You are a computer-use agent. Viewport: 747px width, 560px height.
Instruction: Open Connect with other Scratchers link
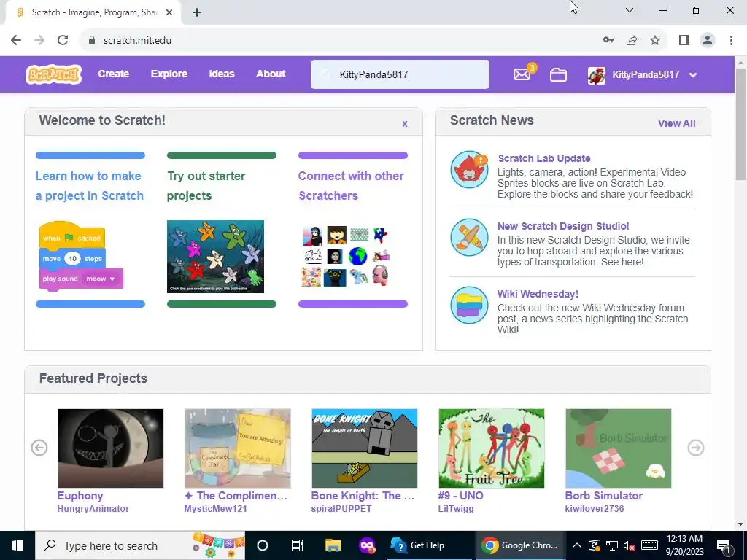point(351,186)
